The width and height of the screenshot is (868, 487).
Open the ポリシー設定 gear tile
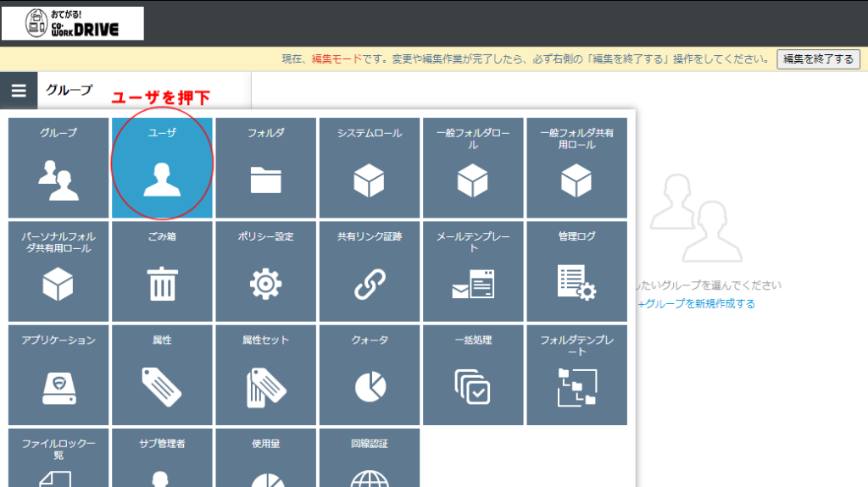265,271
